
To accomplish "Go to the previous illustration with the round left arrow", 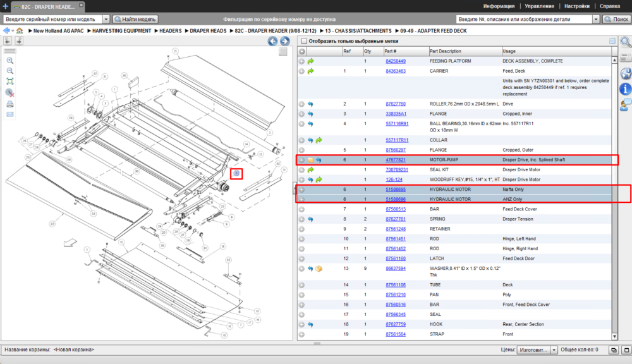I will pos(273,41).
